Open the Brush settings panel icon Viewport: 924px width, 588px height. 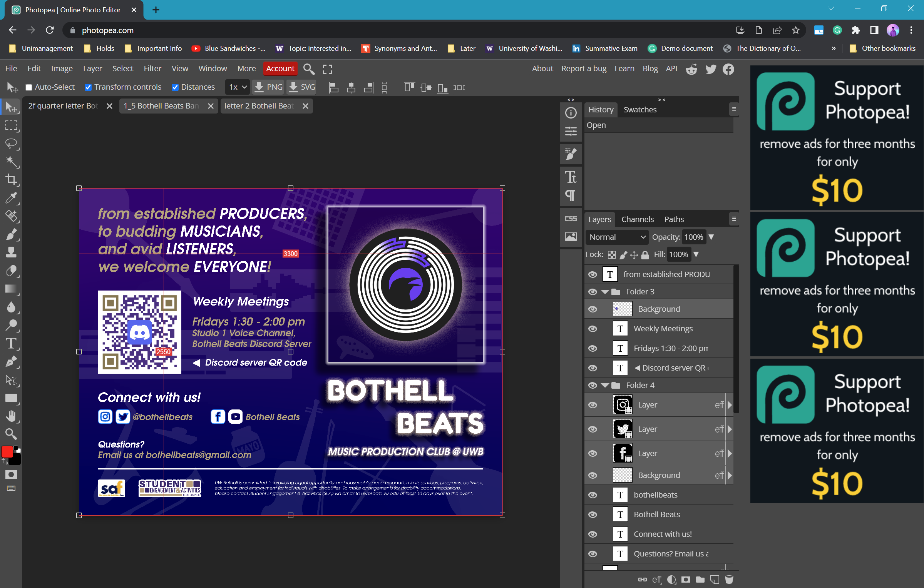tap(571, 154)
